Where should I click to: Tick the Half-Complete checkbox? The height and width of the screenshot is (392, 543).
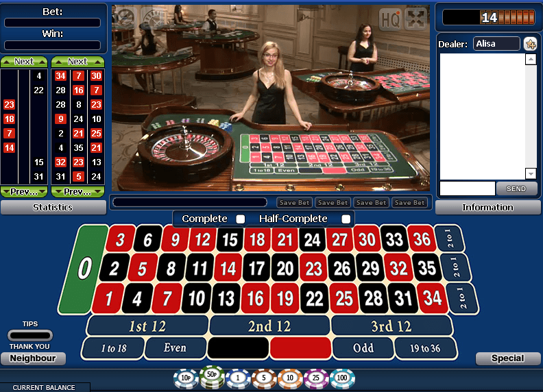(x=346, y=219)
